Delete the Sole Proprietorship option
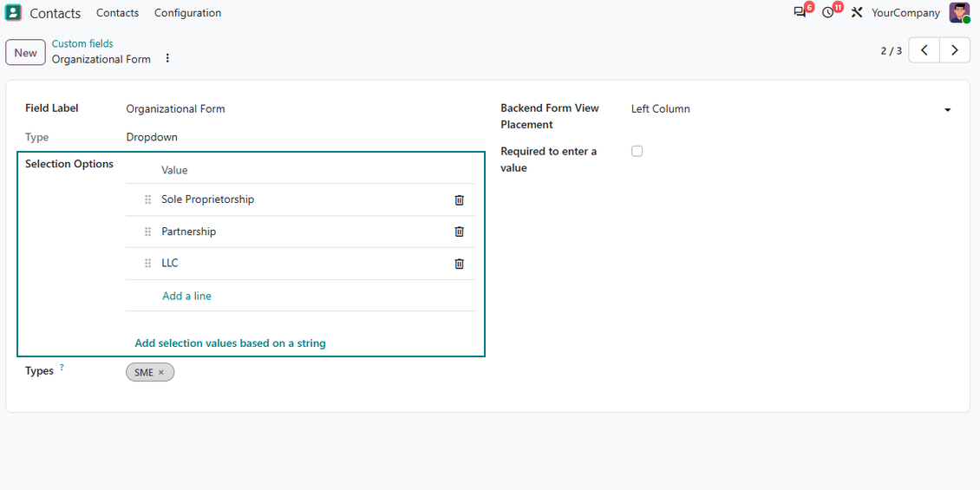 click(459, 200)
